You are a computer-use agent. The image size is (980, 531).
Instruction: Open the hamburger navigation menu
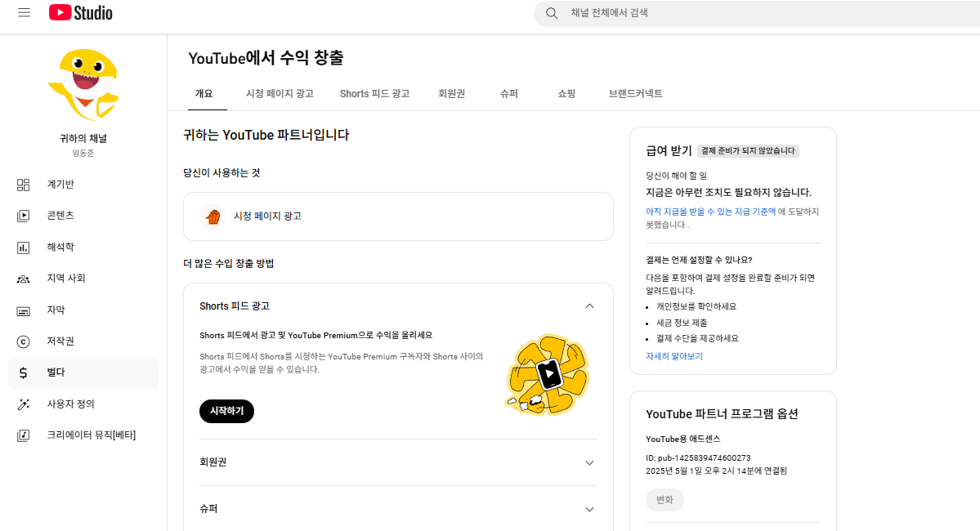24,13
